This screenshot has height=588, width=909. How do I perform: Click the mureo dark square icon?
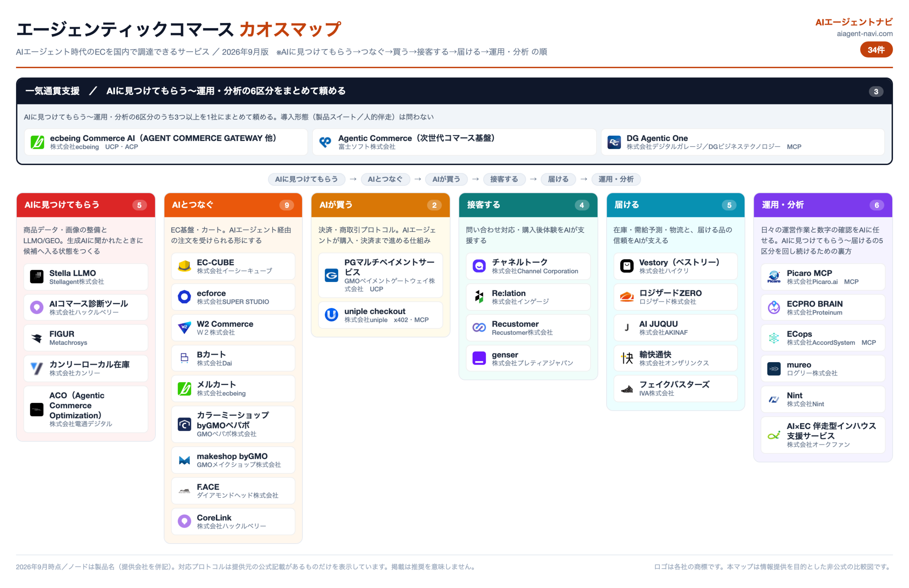[774, 369]
